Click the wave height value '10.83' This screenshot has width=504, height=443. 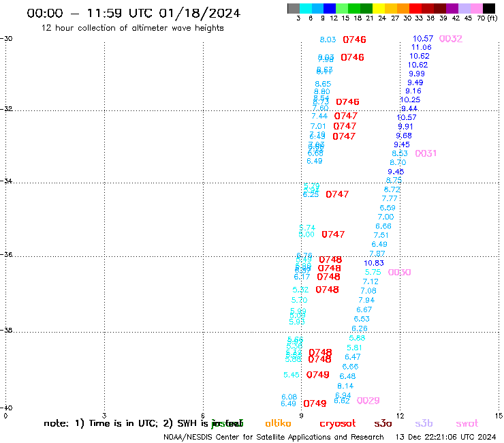374,263
